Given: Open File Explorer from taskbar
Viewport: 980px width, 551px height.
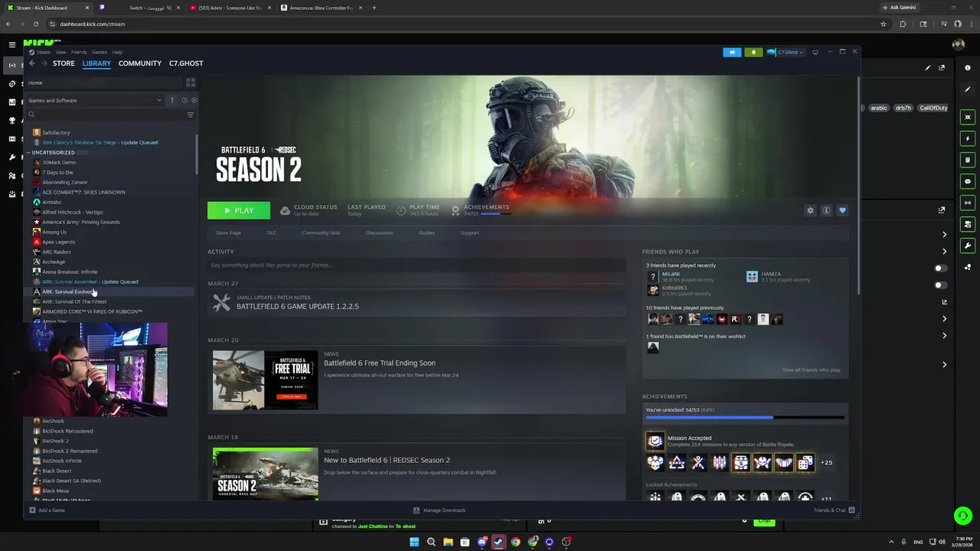Looking at the screenshot, I should [x=448, y=542].
